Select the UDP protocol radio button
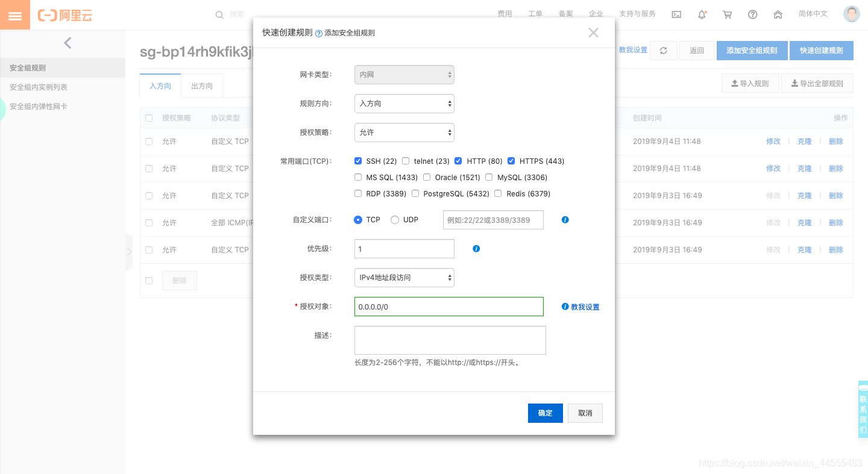The height and width of the screenshot is (474, 868). pos(395,219)
